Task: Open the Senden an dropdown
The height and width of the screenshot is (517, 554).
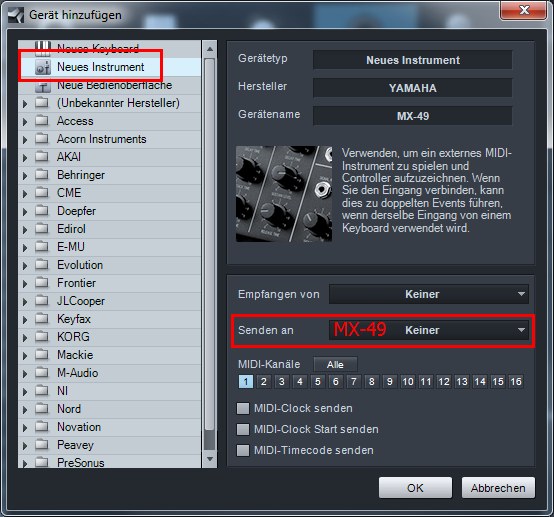Action: [x=429, y=330]
